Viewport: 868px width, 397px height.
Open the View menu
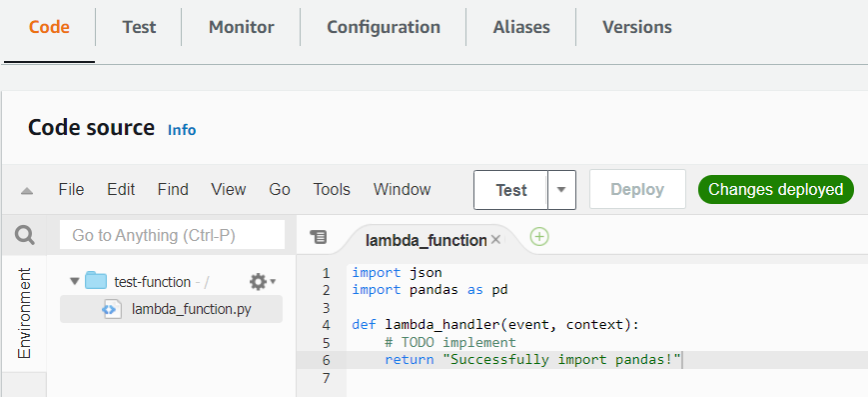[x=228, y=190]
